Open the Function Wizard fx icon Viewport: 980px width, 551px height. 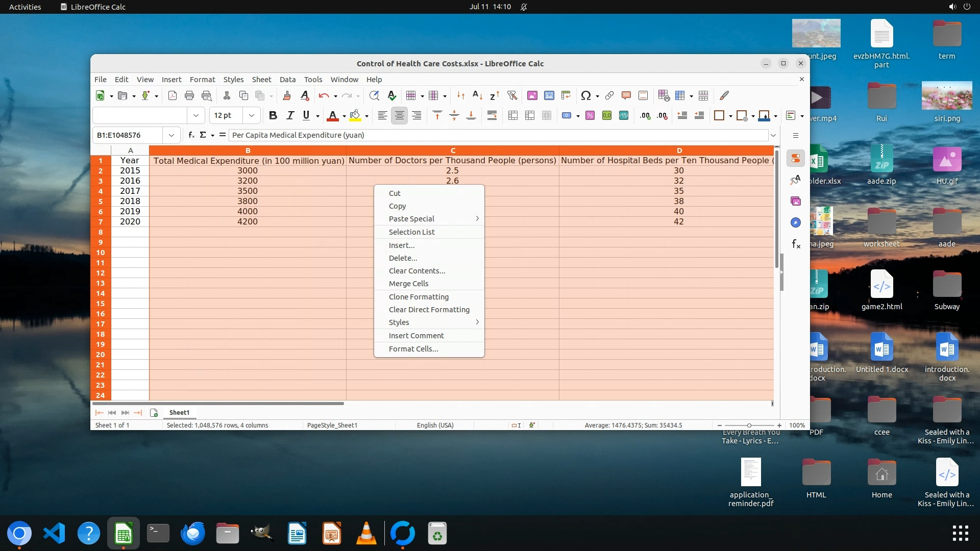191,135
